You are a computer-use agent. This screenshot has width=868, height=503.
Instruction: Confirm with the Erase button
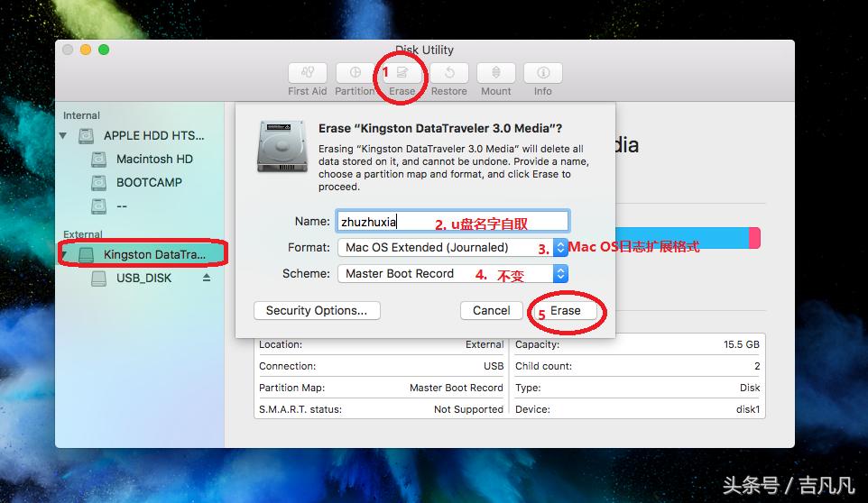(x=566, y=310)
